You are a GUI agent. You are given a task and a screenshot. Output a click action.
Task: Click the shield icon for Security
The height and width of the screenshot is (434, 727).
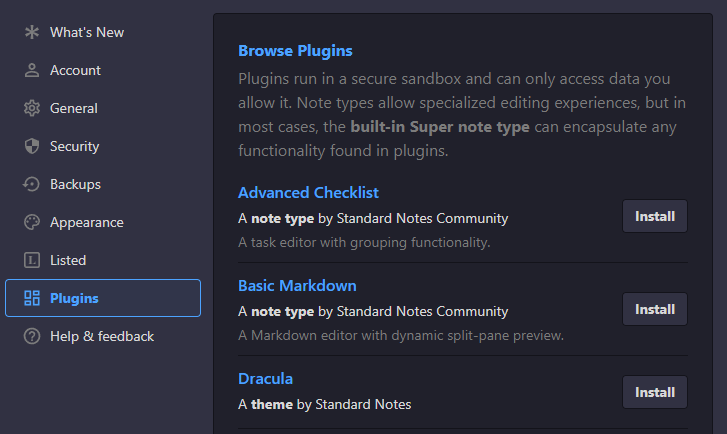[32, 146]
